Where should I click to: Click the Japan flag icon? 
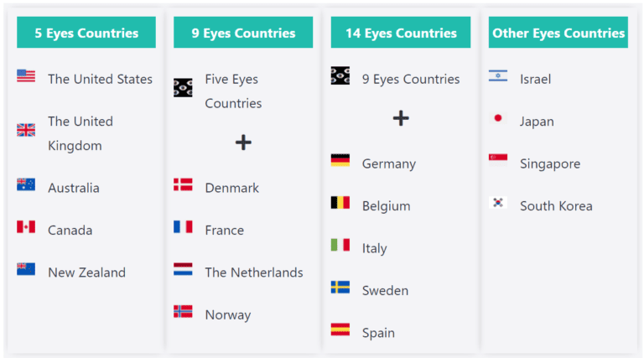(x=498, y=118)
